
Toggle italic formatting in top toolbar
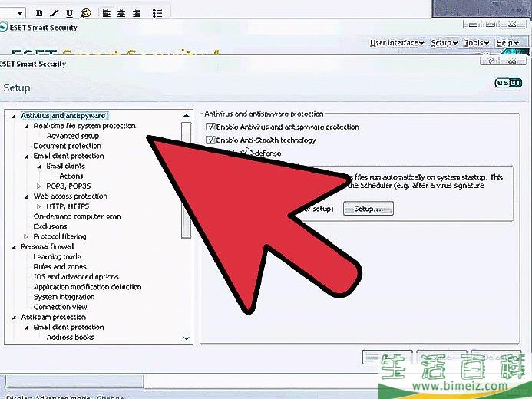[54, 13]
